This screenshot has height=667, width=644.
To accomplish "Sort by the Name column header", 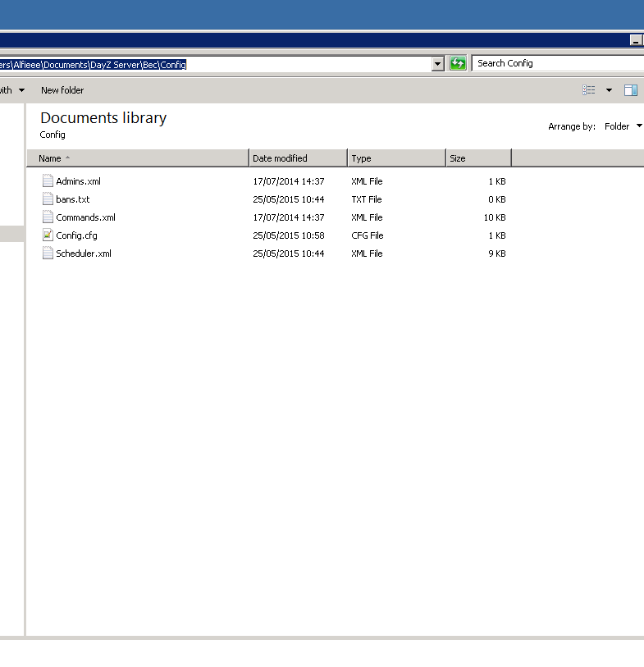I will tap(138, 158).
